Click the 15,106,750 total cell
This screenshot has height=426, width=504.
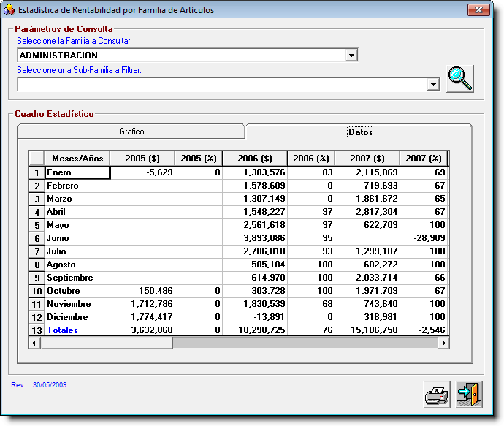367,330
